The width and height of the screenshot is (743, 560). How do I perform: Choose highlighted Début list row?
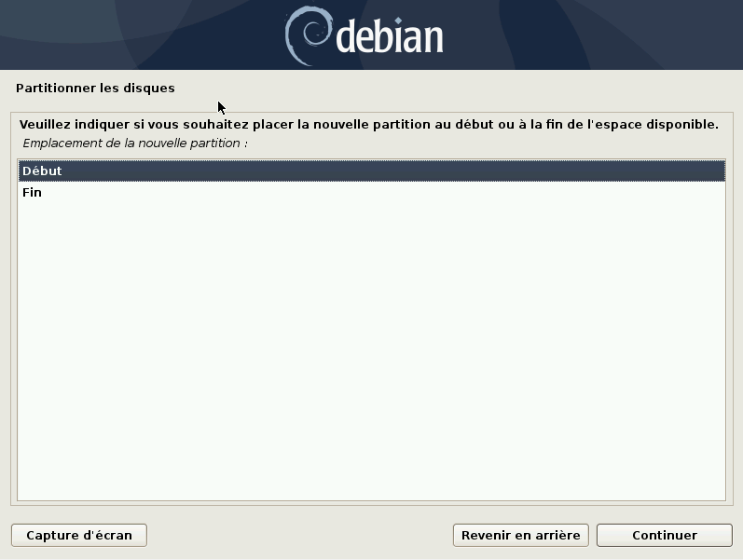371,171
